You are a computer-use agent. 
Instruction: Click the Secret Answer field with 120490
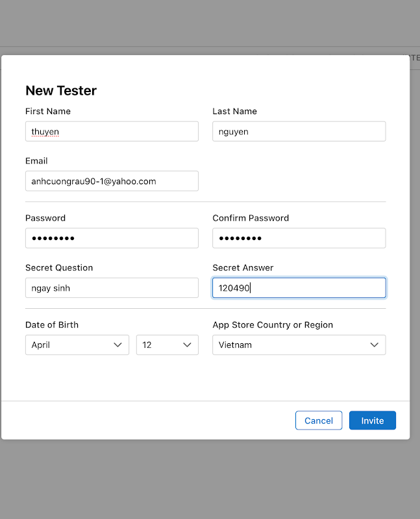click(299, 288)
